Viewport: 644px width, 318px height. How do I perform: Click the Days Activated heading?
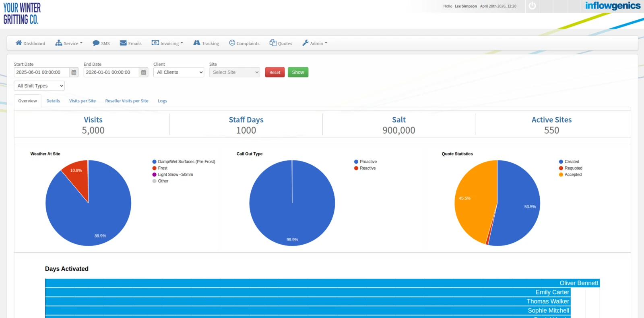coord(67,269)
